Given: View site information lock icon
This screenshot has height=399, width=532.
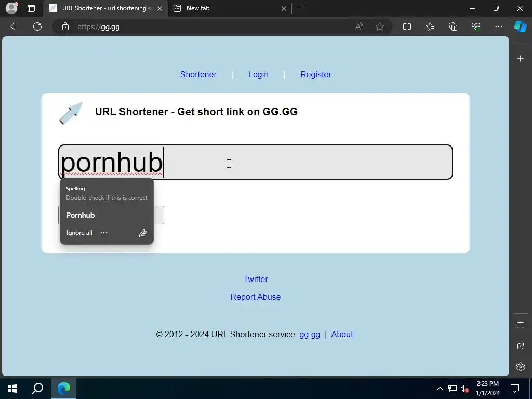Looking at the screenshot, I should click(x=65, y=26).
